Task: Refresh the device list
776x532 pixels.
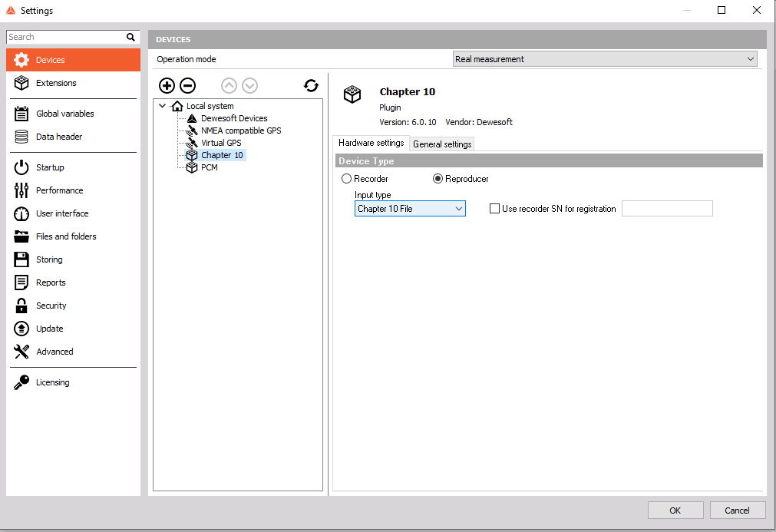Action: 312,86
